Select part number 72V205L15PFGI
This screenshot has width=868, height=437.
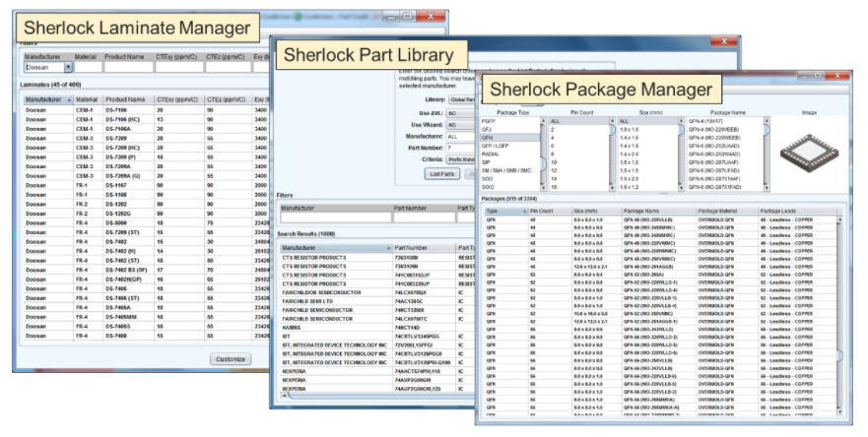click(413, 345)
